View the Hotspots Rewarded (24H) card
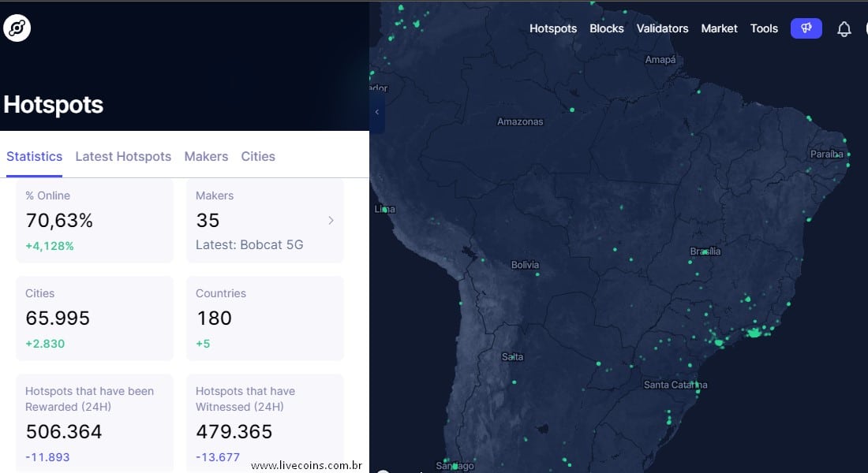Viewport: 868px width, 473px height. click(x=95, y=422)
